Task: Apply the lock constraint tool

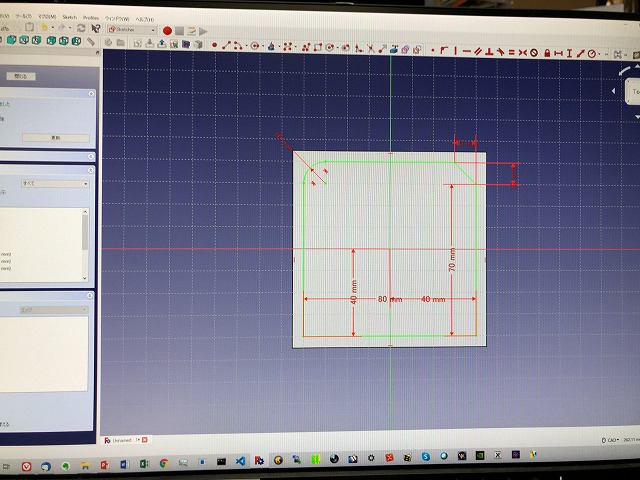Action: click(x=547, y=50)
